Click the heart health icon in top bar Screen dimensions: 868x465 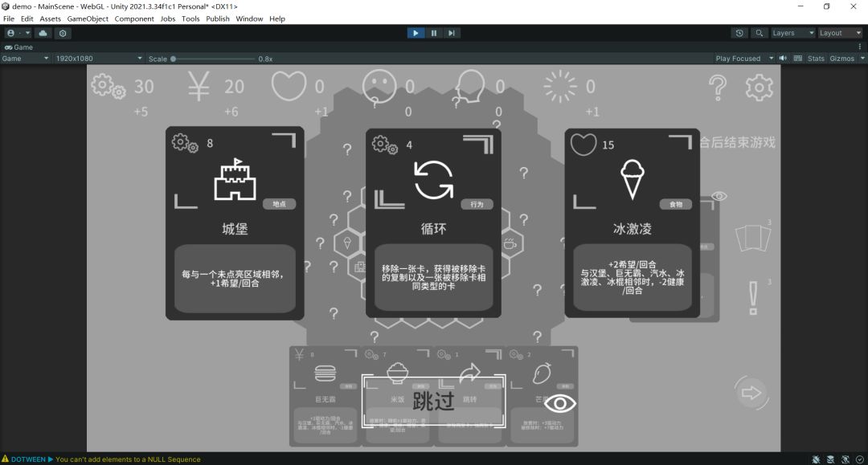tap(289, 86)
